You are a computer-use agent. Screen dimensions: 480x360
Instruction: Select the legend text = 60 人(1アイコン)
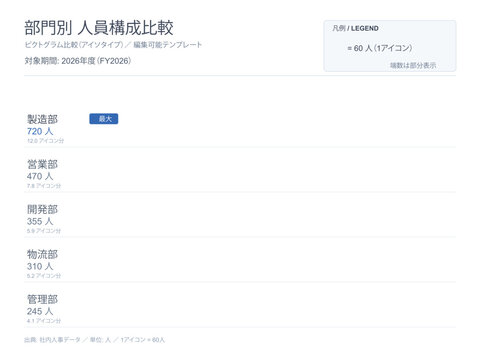pos(380,48)
